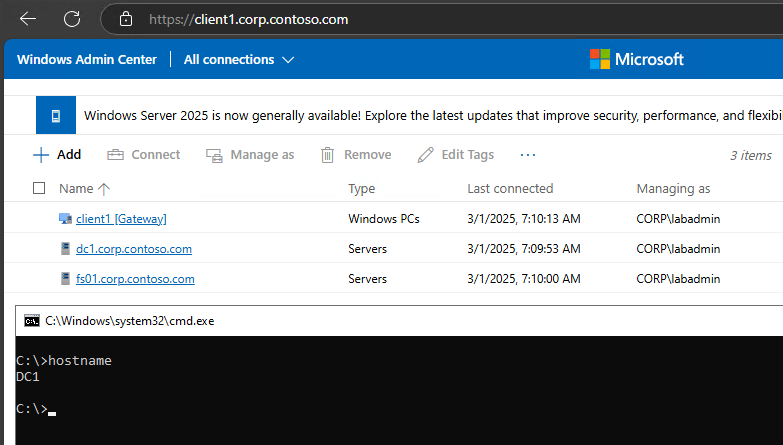Open the fs01.corp.contoso.com connection link
The height and width of the screenshot is (445, 783).
[135, 279]
